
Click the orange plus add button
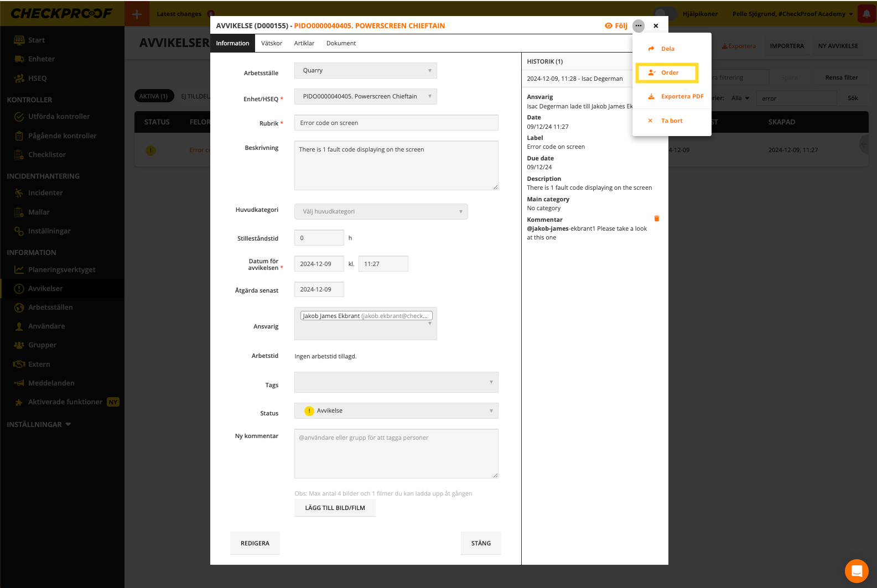(x=137, y=14)
